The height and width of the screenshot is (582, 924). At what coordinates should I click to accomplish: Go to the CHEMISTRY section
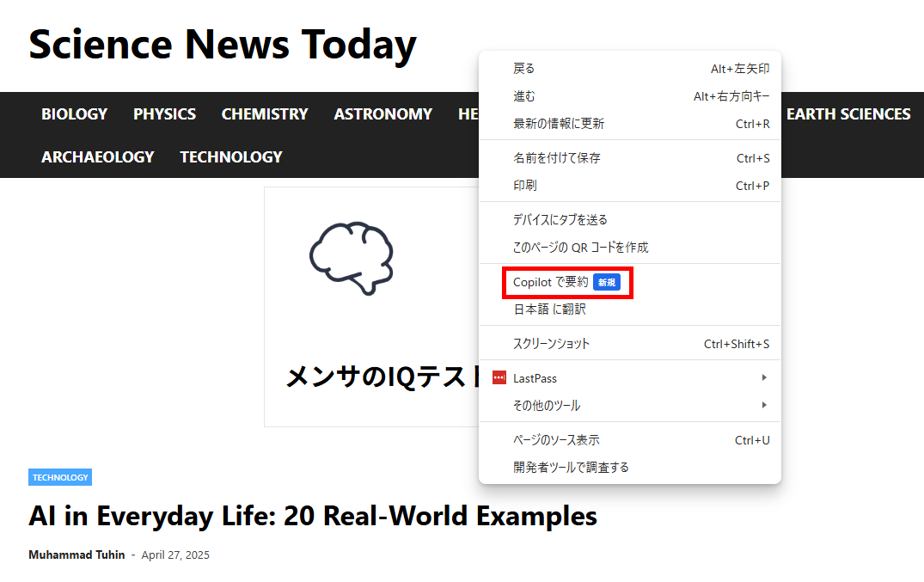(x=265, y=113)
